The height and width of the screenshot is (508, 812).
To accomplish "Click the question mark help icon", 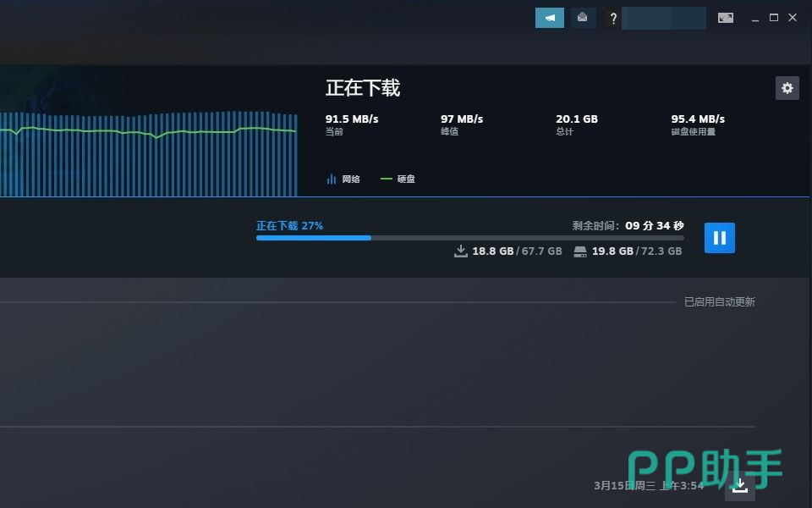I will click(x=612, y=18).
